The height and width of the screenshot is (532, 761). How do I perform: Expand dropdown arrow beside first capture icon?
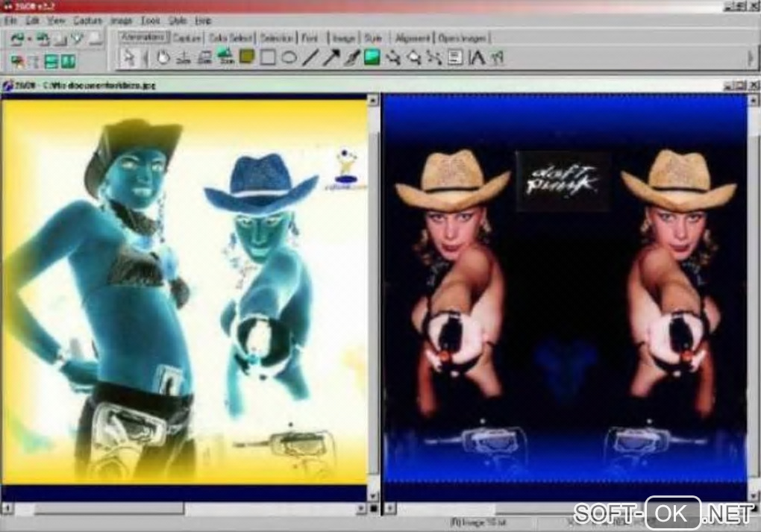pos(29,40)
